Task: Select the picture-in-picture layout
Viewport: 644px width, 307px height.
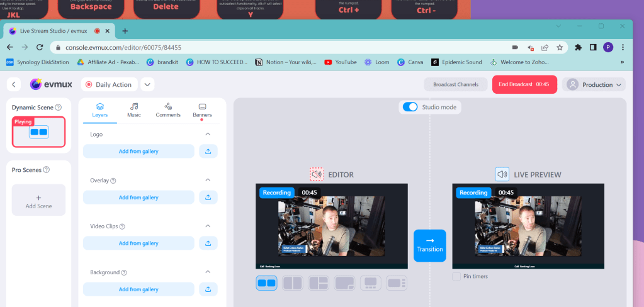Action: (x=344, y=283)
